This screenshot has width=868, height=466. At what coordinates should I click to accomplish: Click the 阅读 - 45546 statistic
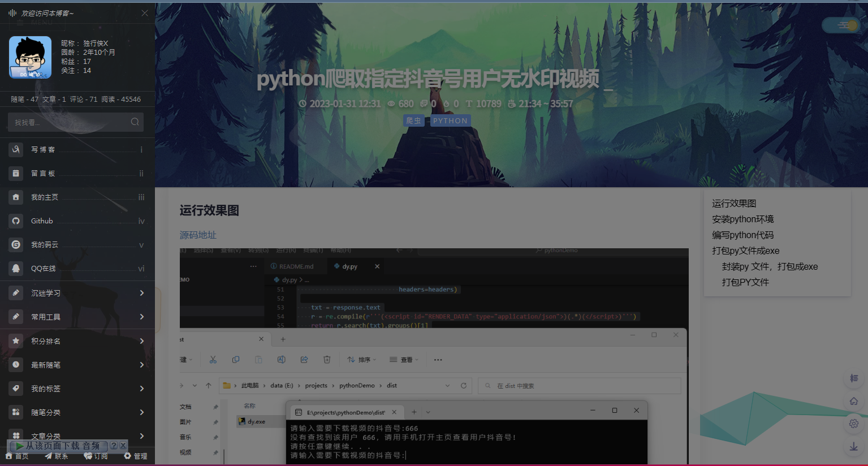coord(121,99)
